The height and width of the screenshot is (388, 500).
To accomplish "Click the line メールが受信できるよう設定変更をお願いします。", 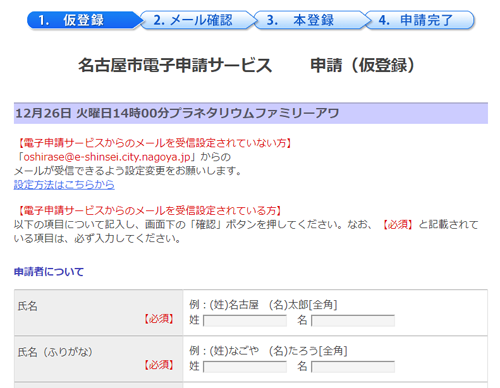I will tap(128, 171).
